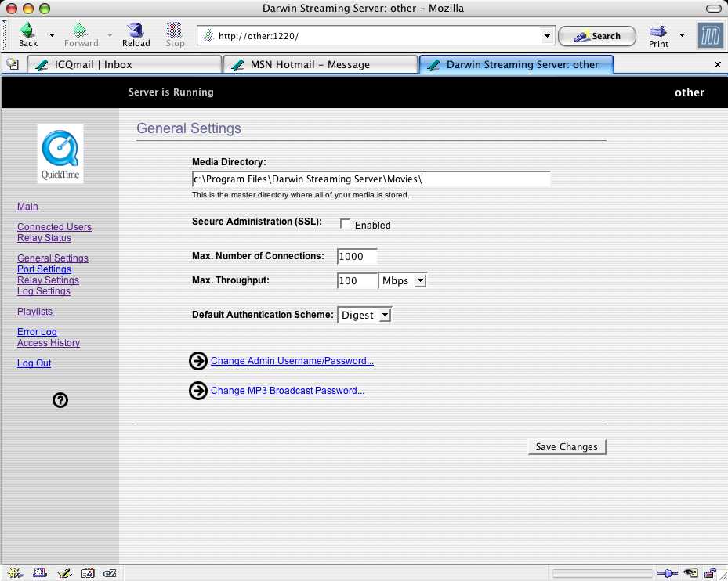Click the Reload page icon

(136, 31)
